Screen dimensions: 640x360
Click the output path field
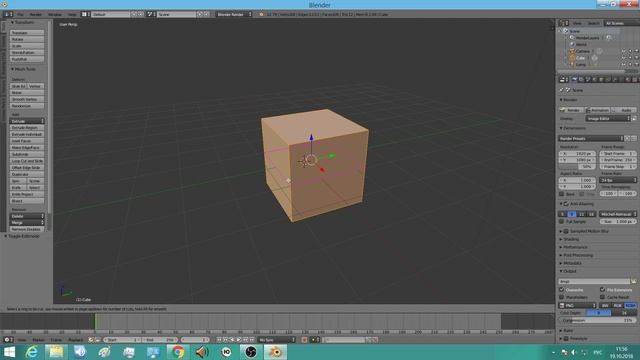click(x=594, y=282)
